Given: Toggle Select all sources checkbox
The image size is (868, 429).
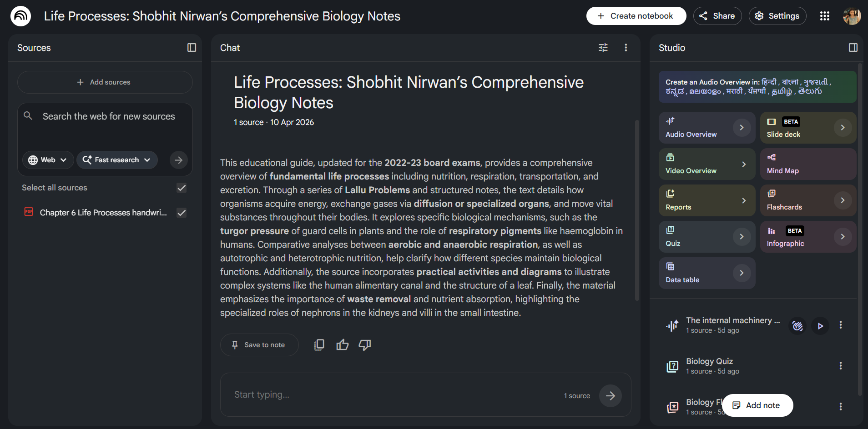Looking at the screenshot, I should 182,188.
